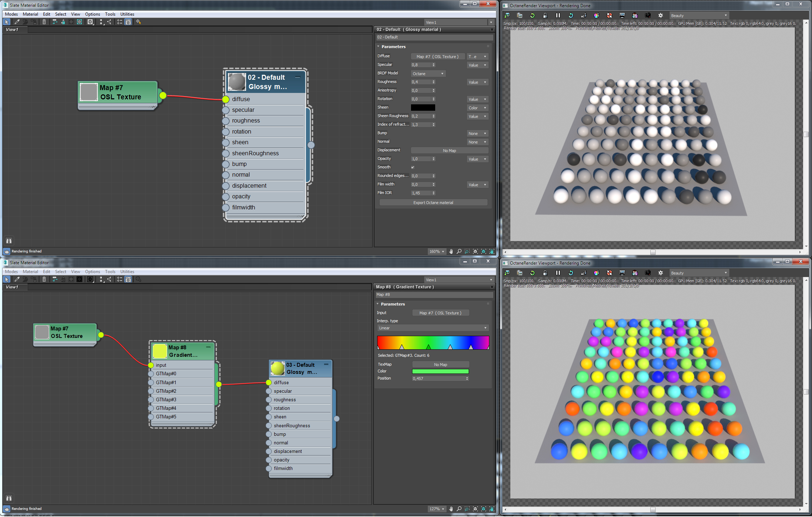Image resolution: width=812 pixels, height=517 pixels.
Task: Click the eyedropper pick material icon in top editor
Action: click(17, 22)
